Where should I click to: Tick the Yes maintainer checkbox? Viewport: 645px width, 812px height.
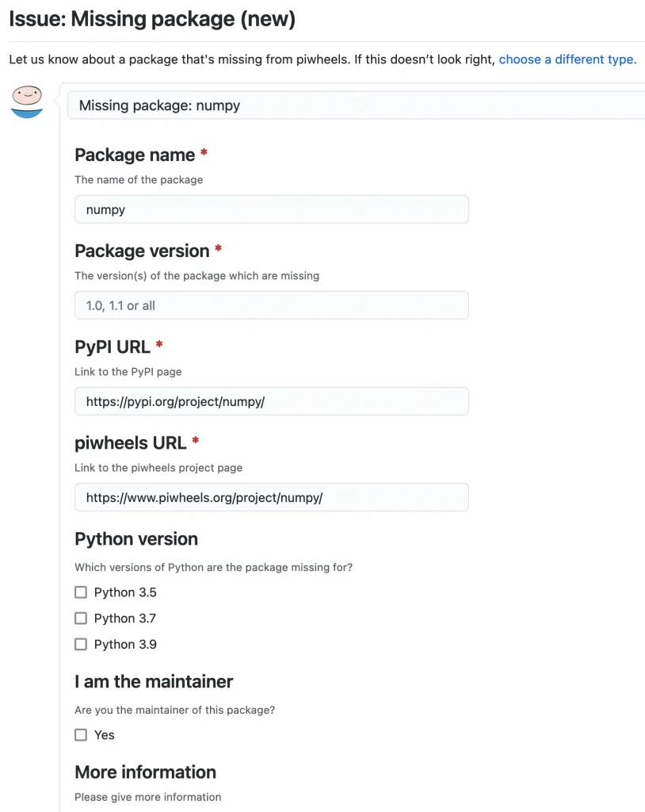tap(81, 734)
